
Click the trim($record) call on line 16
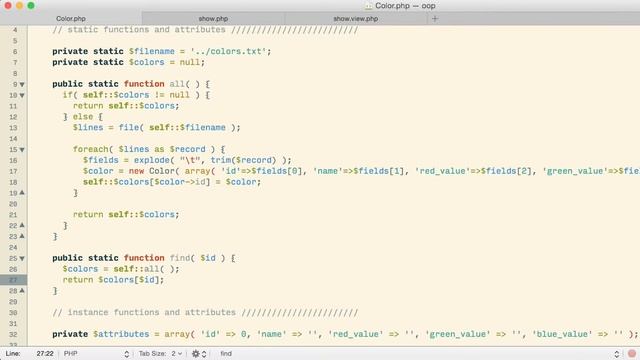click(x=243, y=160)
